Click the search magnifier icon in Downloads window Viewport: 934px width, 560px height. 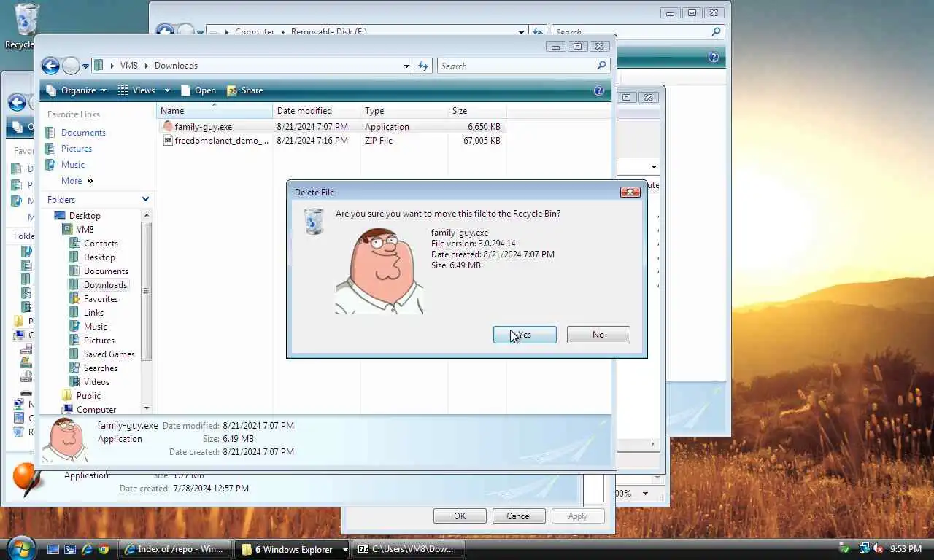pos(601,66)
